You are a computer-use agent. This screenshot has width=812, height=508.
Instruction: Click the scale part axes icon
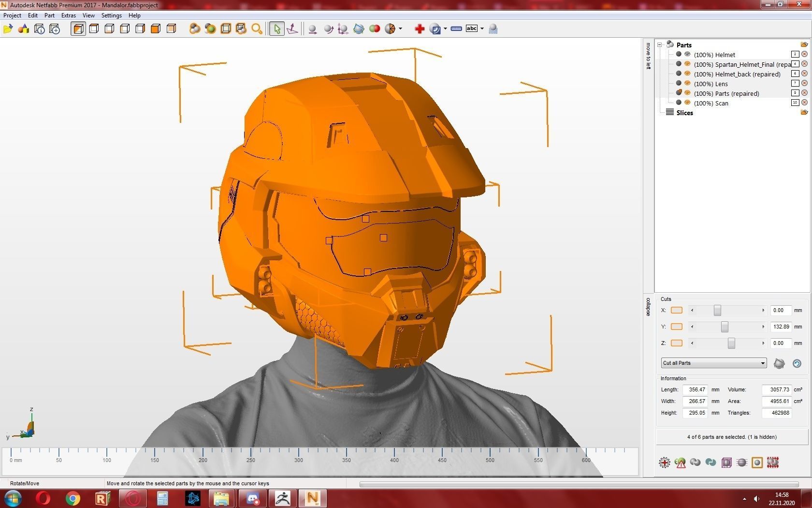(x=343, y=29)
